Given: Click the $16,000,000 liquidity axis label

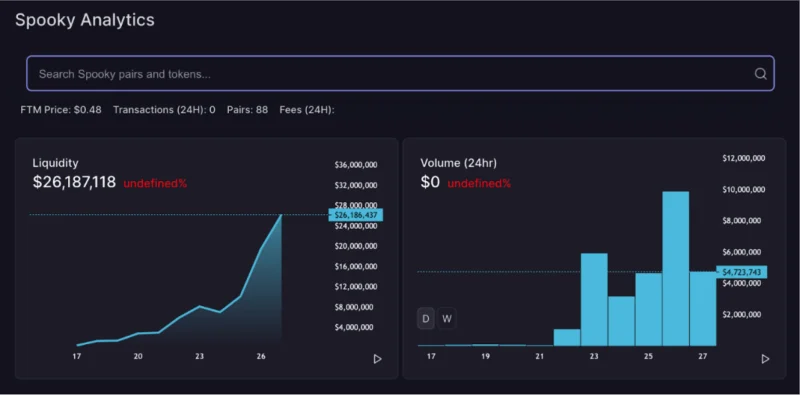Looking at the screenshot, I should pos(356,266).
